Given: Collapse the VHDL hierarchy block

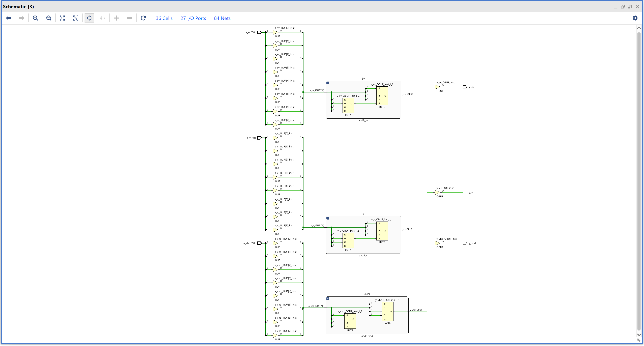Looking at the screenshot, I should click(x=328, y=299).
